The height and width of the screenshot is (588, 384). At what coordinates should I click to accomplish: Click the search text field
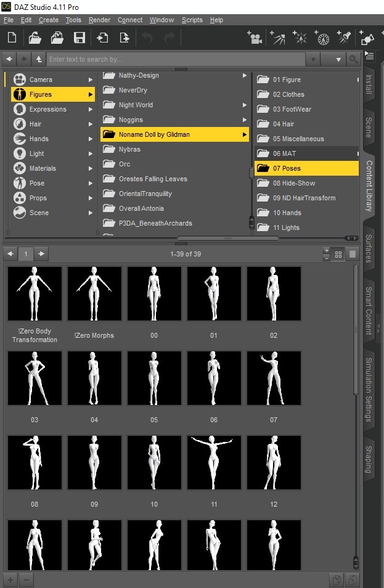point(176,59)
